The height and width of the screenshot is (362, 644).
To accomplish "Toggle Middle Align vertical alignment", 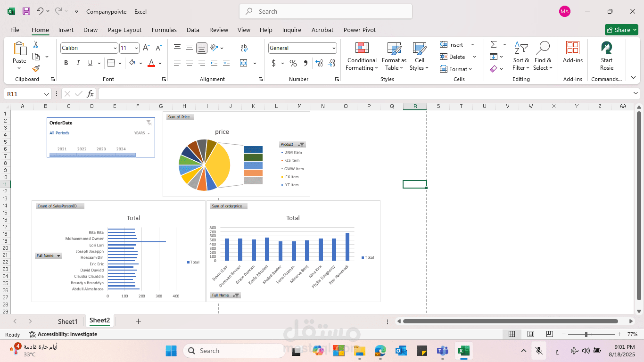I will click(x=190, y=48).
